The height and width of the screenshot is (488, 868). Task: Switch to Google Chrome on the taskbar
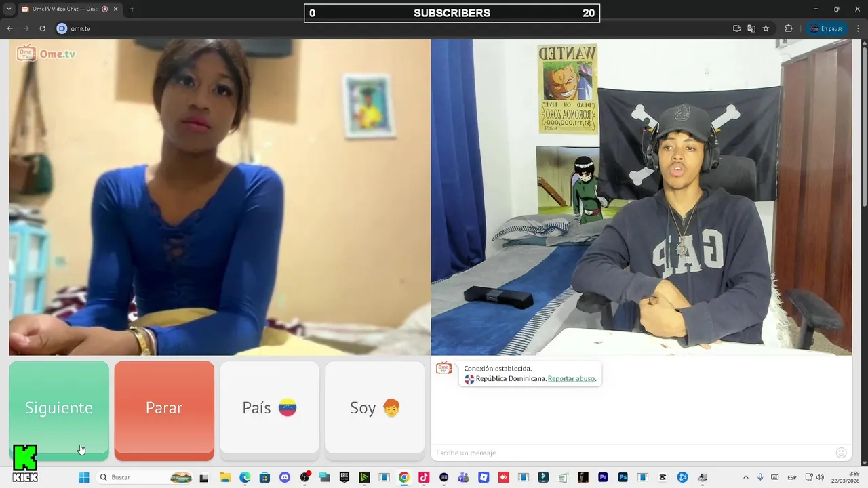pyautogui.click(x=404, y=477)
